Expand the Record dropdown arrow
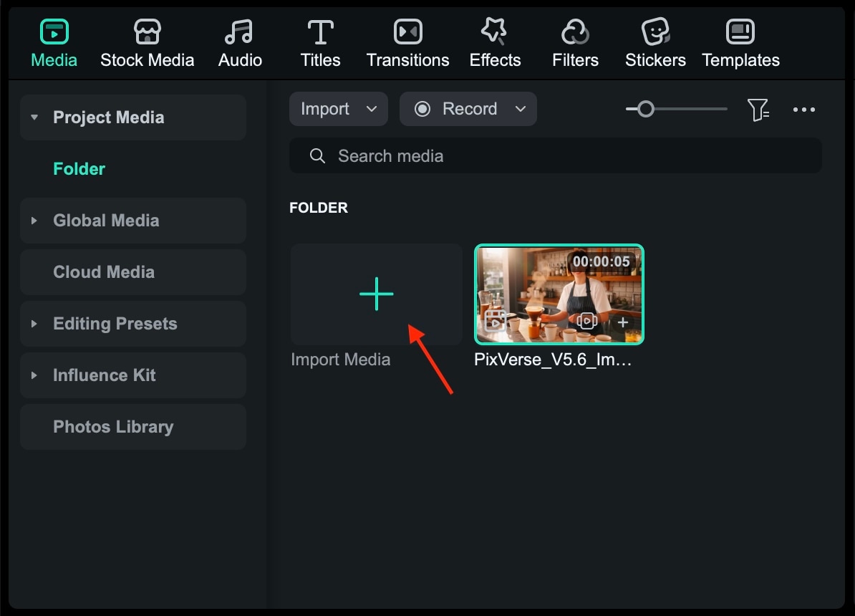The height and width of the screenshot is (616, 855). point(521,109)
